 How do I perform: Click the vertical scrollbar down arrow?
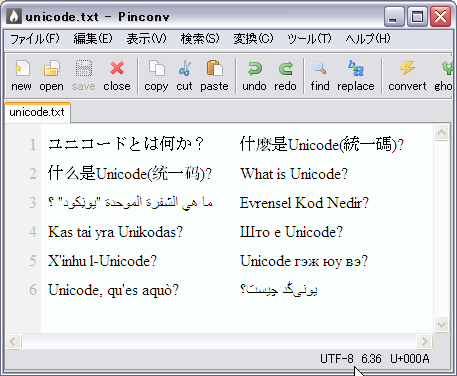(x=441, y=324)
